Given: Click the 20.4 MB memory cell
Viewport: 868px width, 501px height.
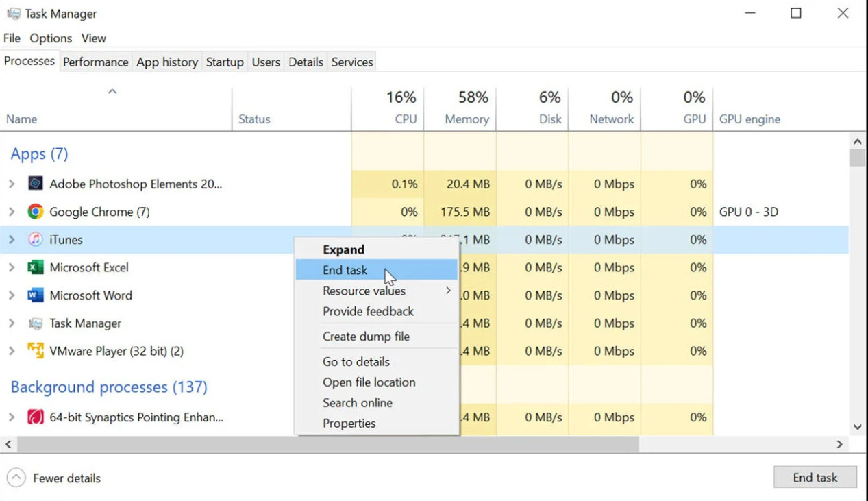Looking at the screenshot, I should coord(460,184).
